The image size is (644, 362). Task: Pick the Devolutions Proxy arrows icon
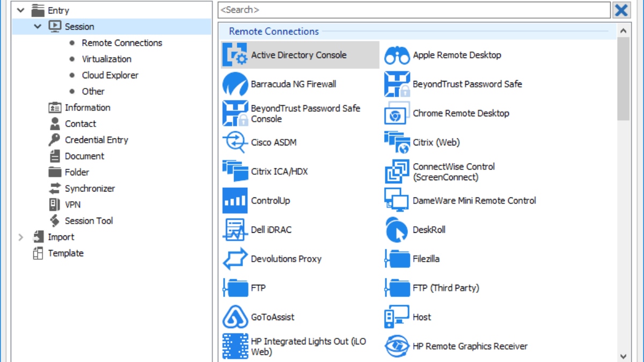click(235, 259)
